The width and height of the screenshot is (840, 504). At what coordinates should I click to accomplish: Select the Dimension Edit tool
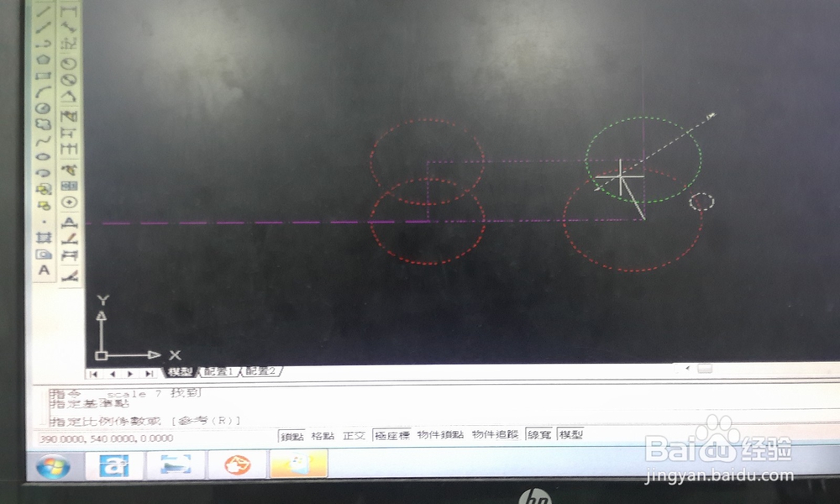(69, 222)
